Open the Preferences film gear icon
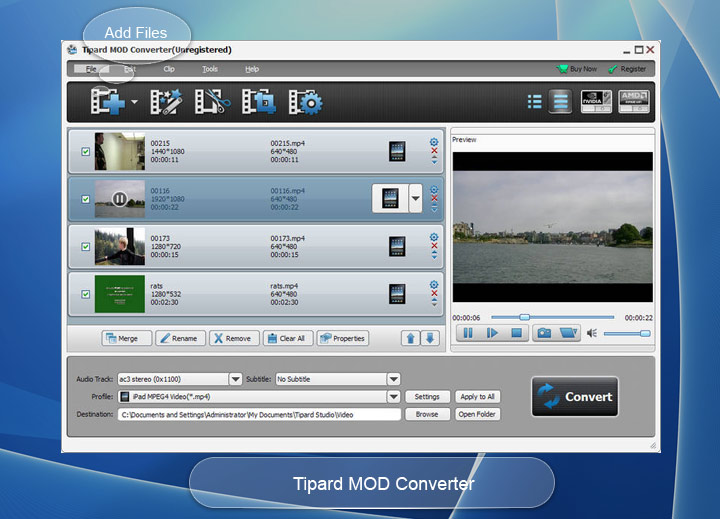Screen dimensions: 720x519 point(305,102)
